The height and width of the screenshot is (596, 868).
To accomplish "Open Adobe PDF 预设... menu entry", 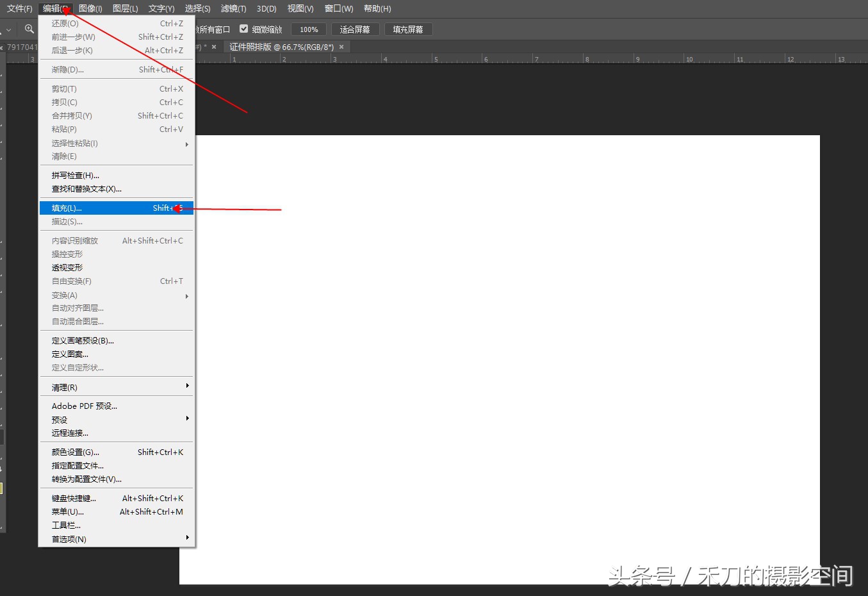I will pyautogui.click(x=117, y=406).
